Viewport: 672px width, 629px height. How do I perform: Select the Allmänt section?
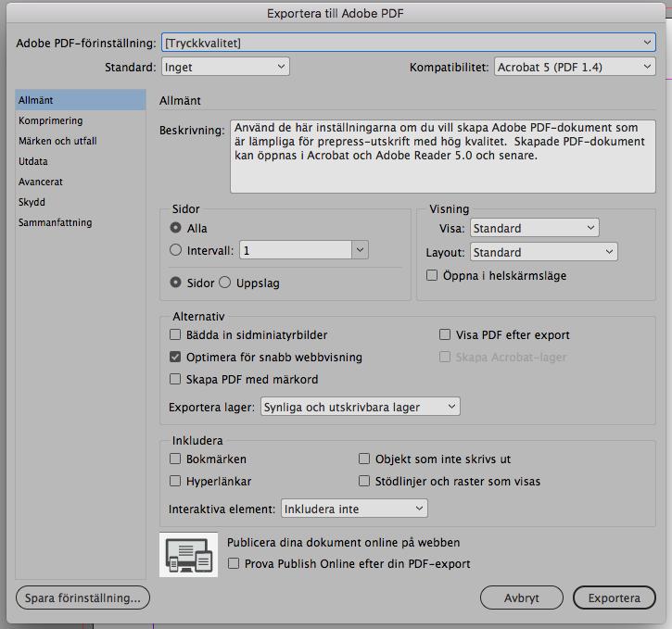81,100
